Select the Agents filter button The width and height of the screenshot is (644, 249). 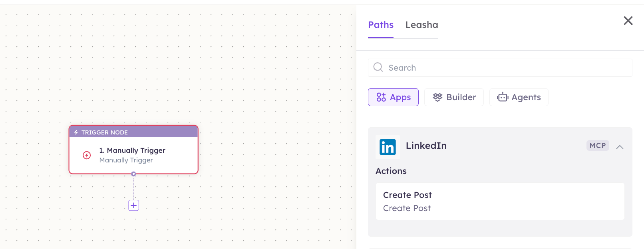(519, 97)
